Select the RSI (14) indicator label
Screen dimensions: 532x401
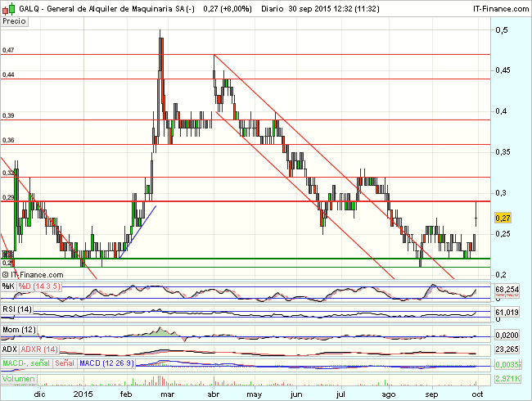(17, 309)
